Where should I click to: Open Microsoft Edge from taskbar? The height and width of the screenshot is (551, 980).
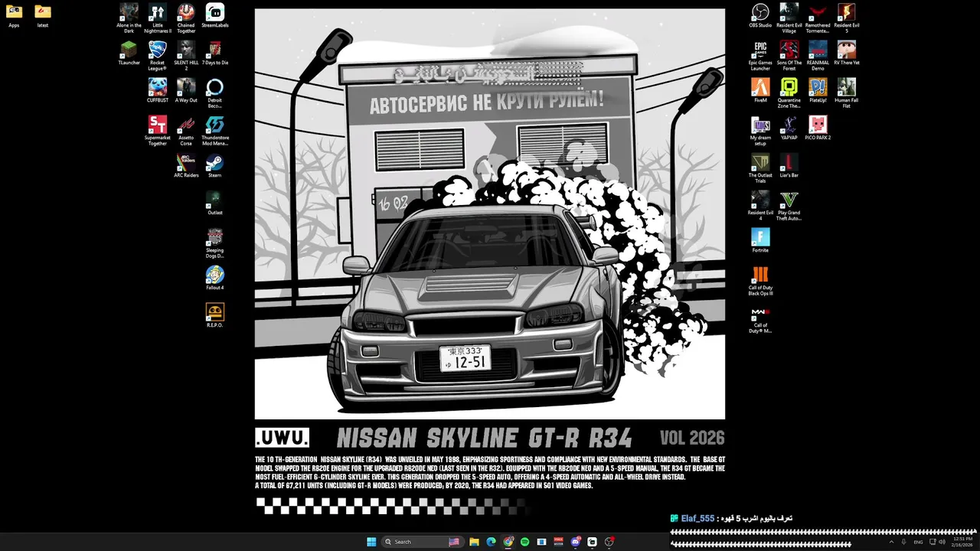(x=491, y=542)
